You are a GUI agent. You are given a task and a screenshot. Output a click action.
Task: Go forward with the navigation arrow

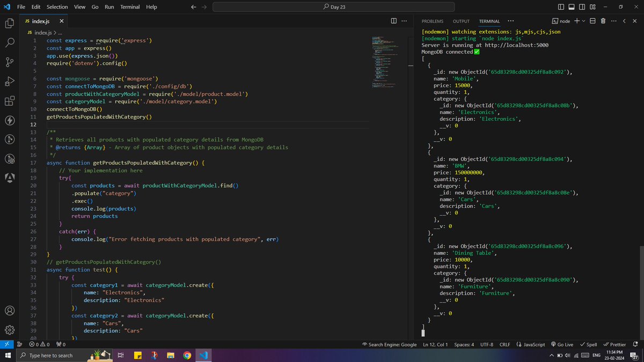(x=204, y=7)
